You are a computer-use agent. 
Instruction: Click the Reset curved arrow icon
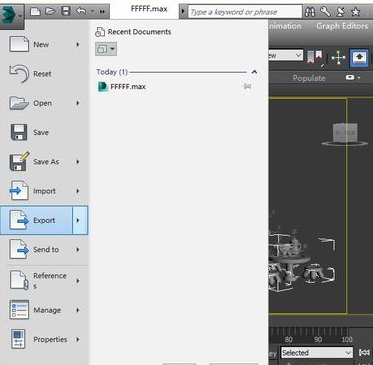point(19,73)
